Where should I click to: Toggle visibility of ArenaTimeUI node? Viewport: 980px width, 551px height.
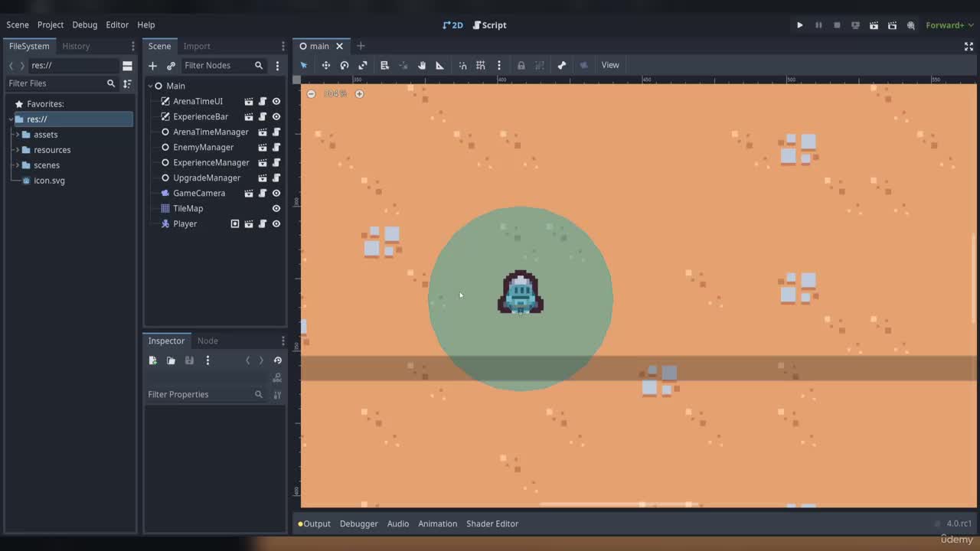(x=276, y=101)
